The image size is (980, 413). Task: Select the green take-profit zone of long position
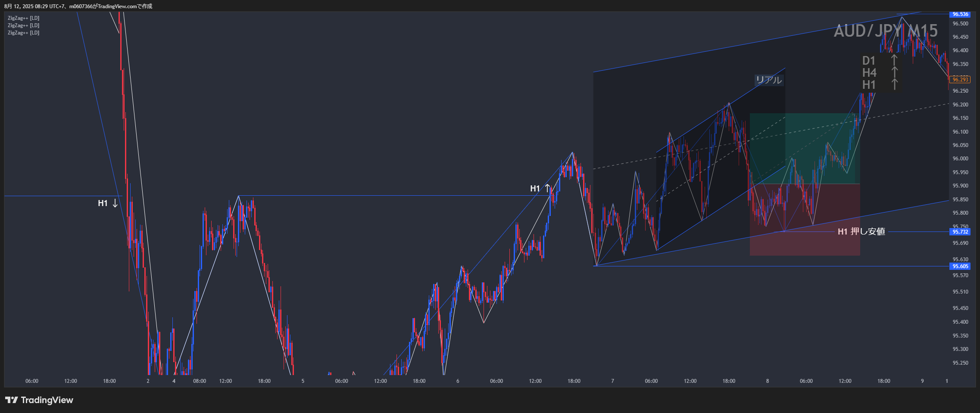805,149
